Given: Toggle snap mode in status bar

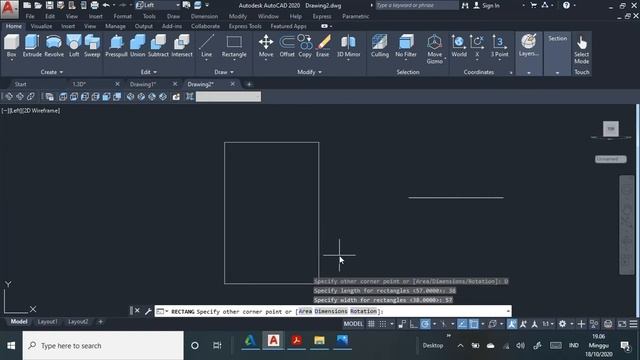Looking at the screenshot, I should tap(382, 324).
